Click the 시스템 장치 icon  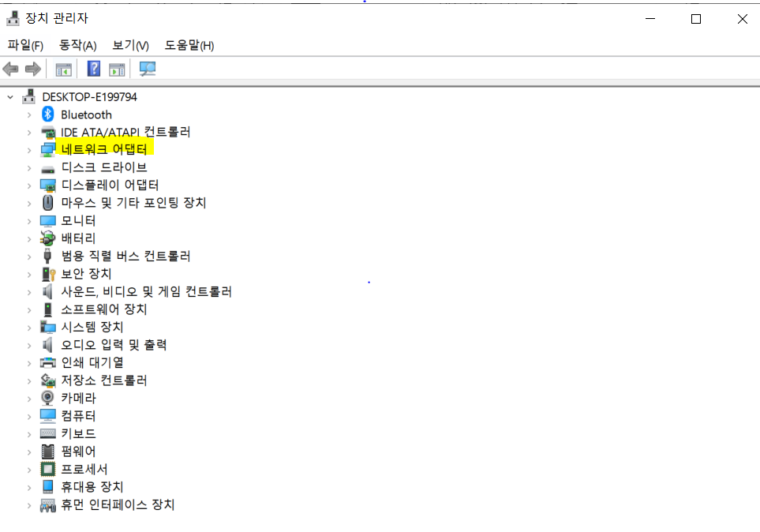click(x=47, y=327)
